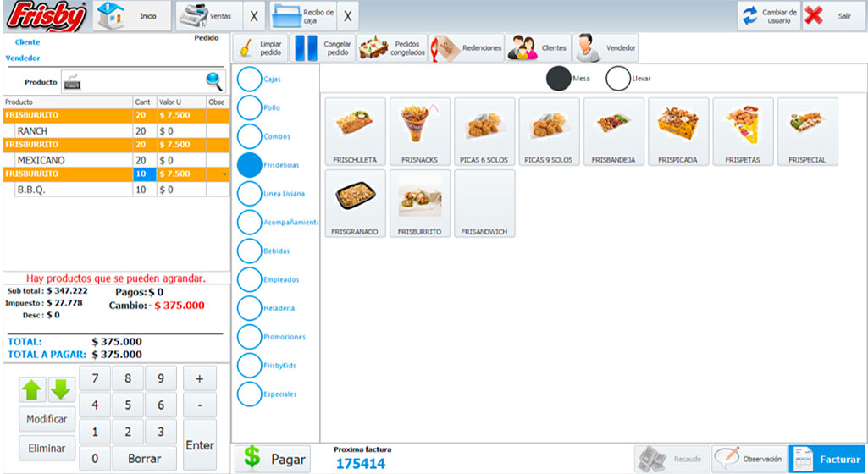Select the Bebidas category
868x474 pixels.
263,251
